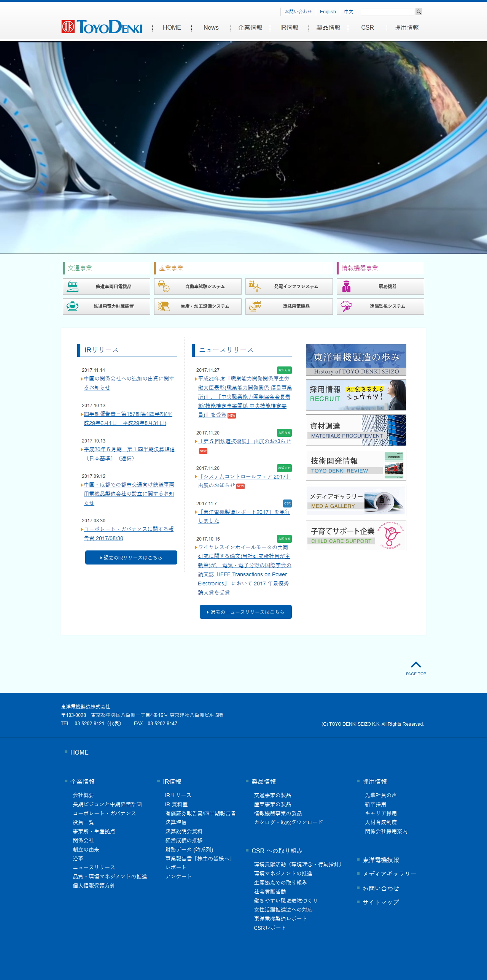Image resolution: width=487 pixels, height=980 pixels.
Task: Click footer 女性活躍推進への対応 link
Action: (x=283, y=910)
